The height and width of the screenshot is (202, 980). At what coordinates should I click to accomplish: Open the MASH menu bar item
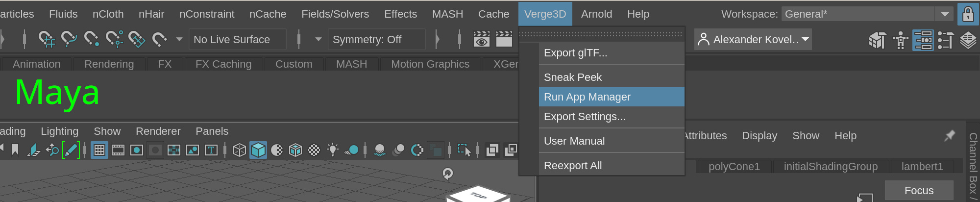(447, 14)
